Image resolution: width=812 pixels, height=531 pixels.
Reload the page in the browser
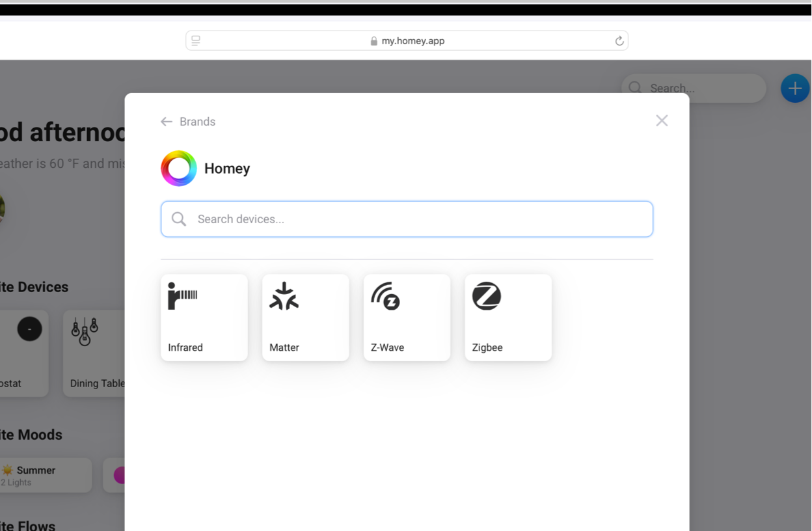(x=619, y=41)
